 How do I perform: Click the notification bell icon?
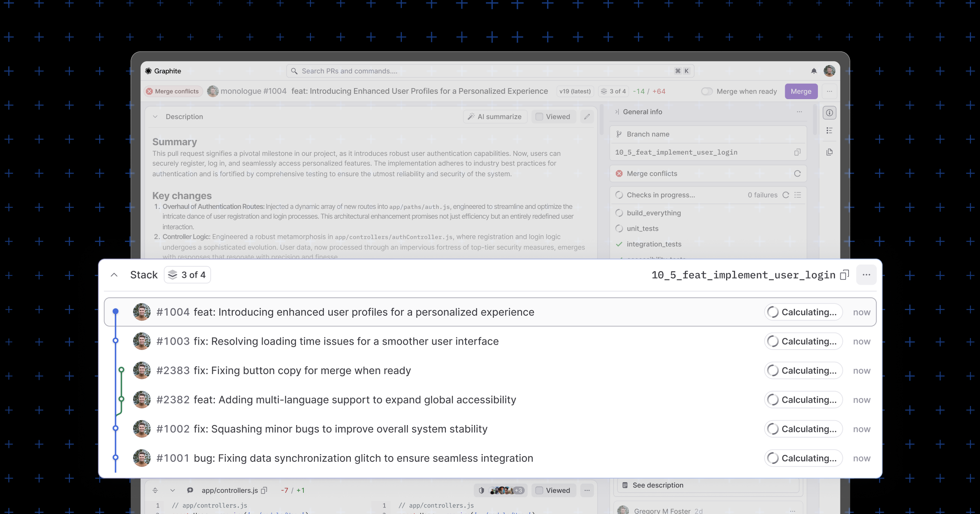click(x=814, y=71)
